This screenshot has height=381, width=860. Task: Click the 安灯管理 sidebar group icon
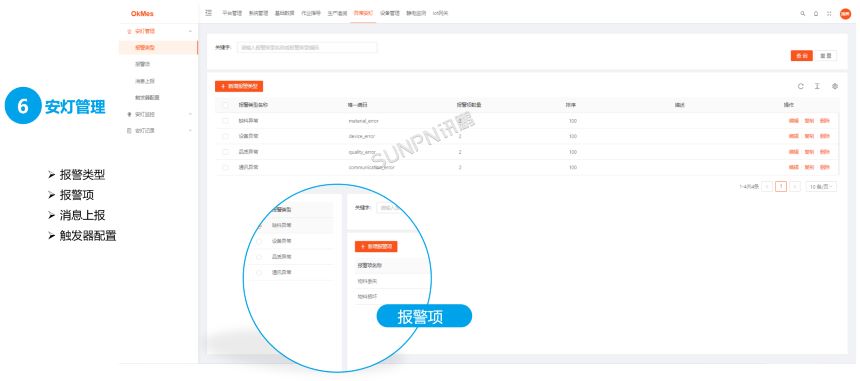pyautogui.click(x=129, y=32)
